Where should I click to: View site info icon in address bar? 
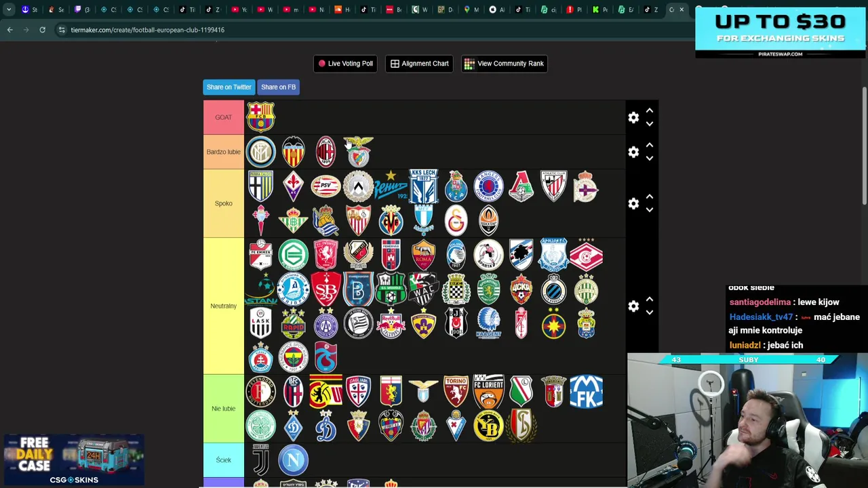[x=61, y=30]
